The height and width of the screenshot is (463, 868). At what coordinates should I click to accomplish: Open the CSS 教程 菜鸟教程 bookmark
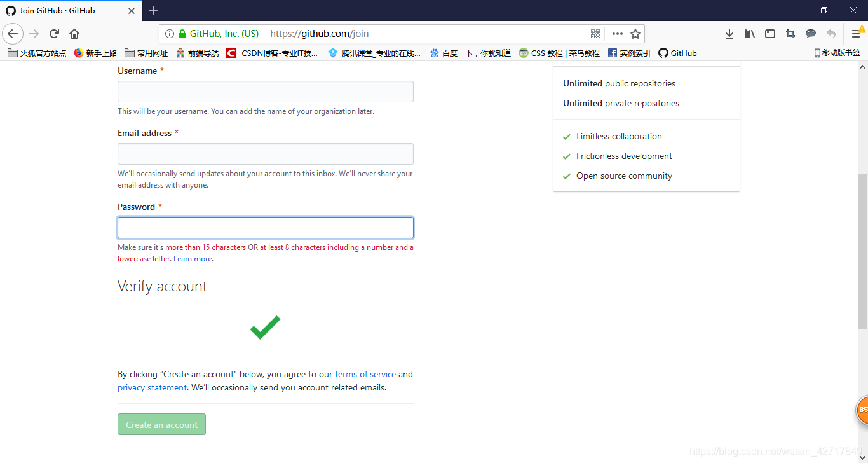[559, 53]
